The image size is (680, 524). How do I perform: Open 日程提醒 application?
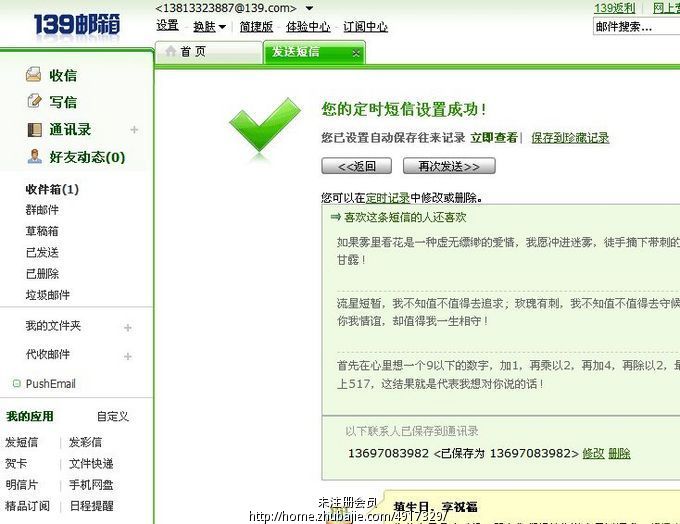92,506
